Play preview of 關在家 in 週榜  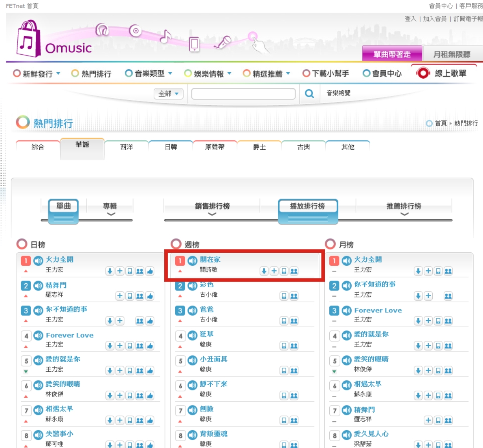[193, 261]
